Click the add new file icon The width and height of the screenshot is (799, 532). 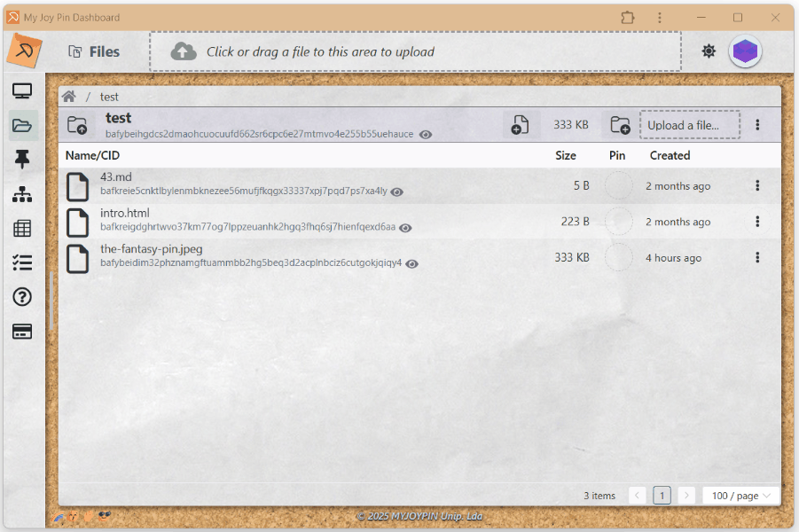point(521,125)
